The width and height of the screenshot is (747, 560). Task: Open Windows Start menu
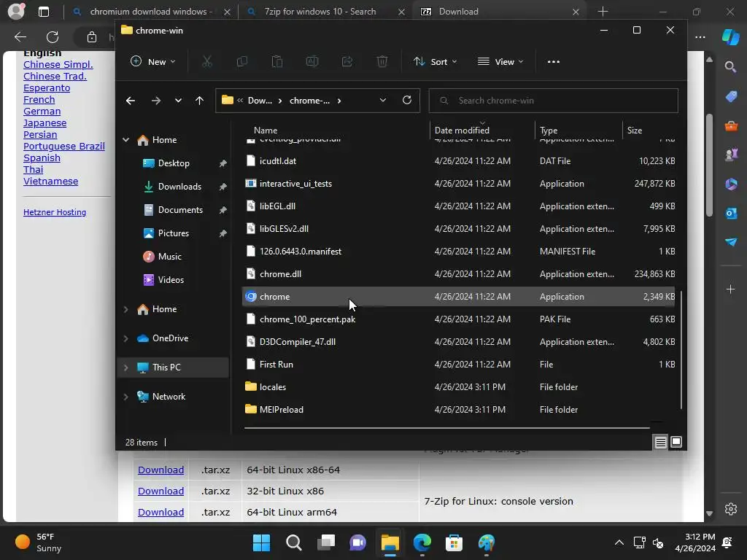[x=261, y=542]
